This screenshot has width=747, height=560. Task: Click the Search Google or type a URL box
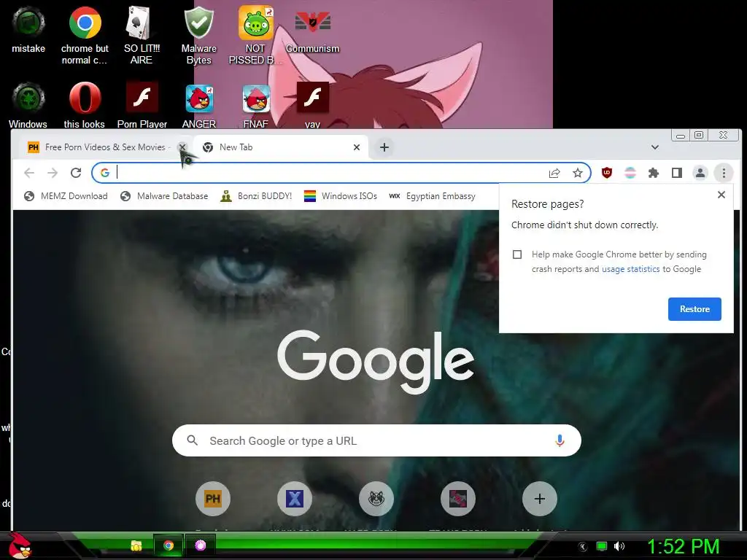coord(376,440)
